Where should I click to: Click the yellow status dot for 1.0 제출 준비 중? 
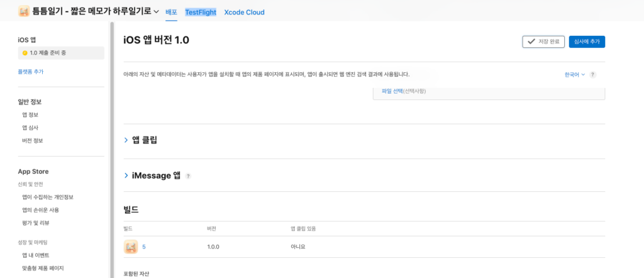click(25, 53)
